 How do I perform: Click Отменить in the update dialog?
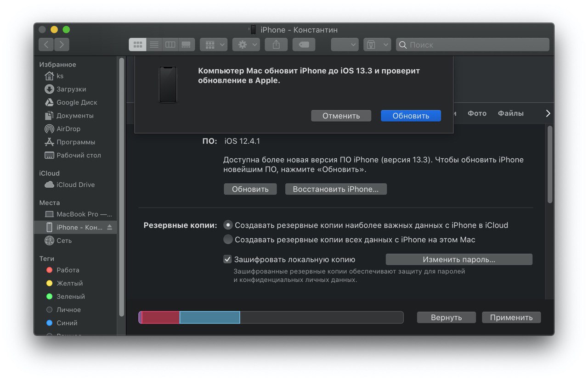[341, 116]
